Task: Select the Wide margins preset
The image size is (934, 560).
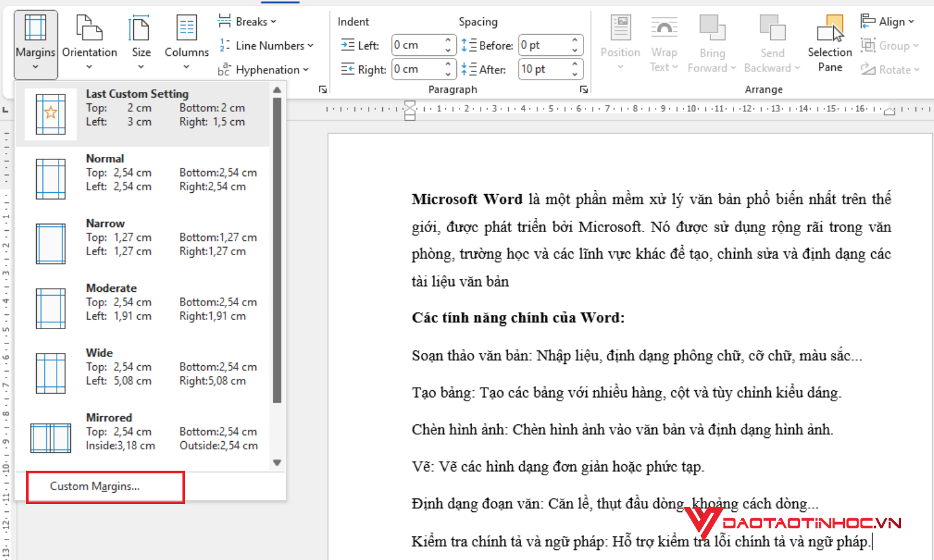Action: [x=143, y=373]
